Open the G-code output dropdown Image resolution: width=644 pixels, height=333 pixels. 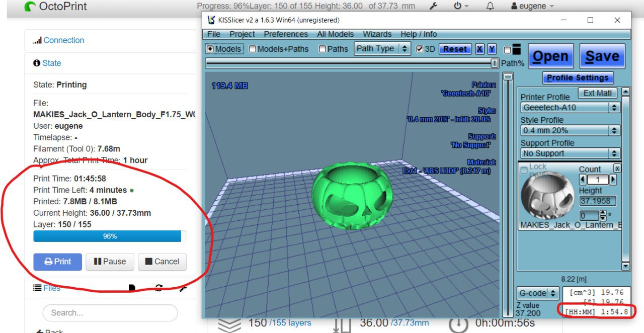pyautogui.click(x=538, y=293)
